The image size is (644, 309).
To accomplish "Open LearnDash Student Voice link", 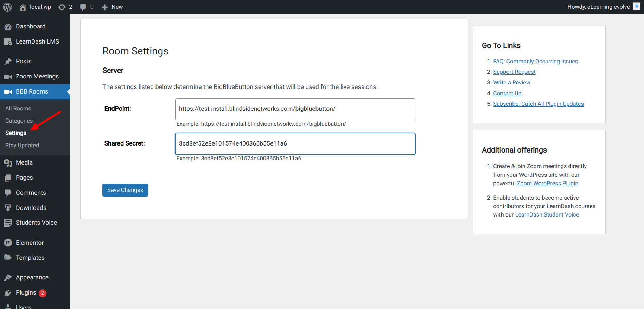I will coord(547,215).
